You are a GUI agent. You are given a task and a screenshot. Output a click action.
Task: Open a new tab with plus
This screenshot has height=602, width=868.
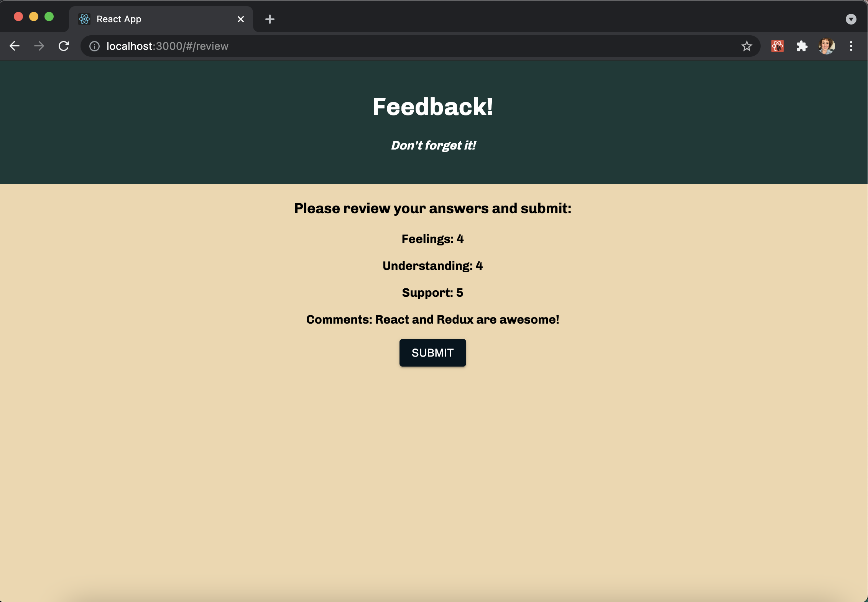pyautogui.click(x=270, y=19)
